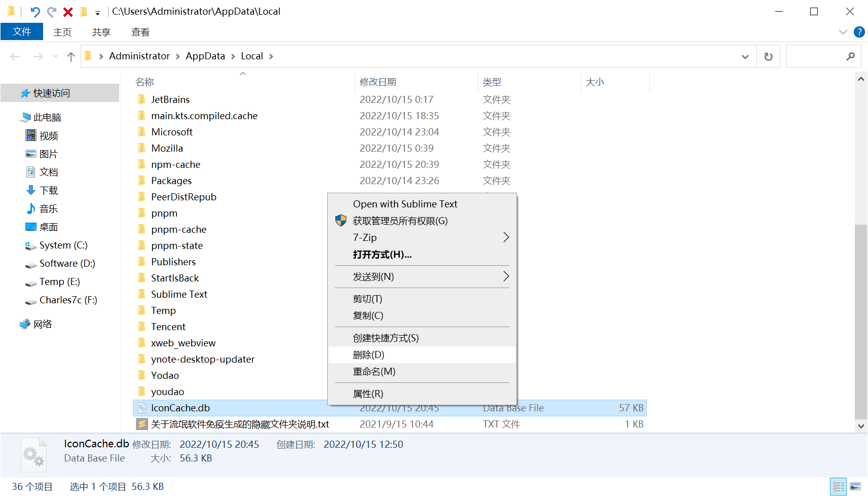The height and width of the screenshot is (496, 868).
Task: Open the View ribbon tab
Action: click(x=140, y=32)
